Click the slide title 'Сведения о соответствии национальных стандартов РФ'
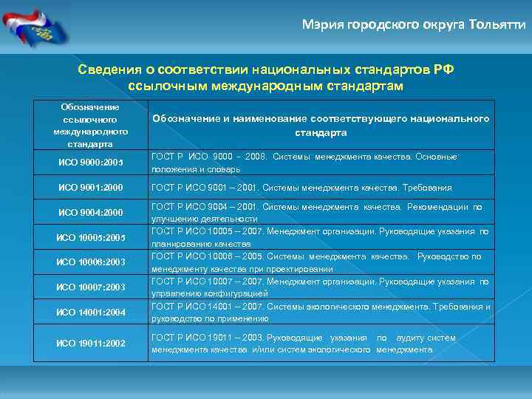Screen dimensions: 532x399 tap(266, 69)
